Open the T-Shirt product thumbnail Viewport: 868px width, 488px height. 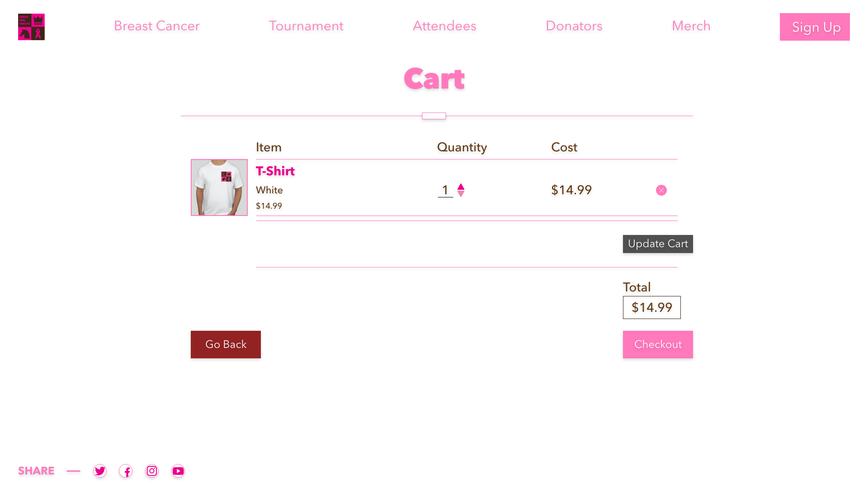click(x=219, y=188)
